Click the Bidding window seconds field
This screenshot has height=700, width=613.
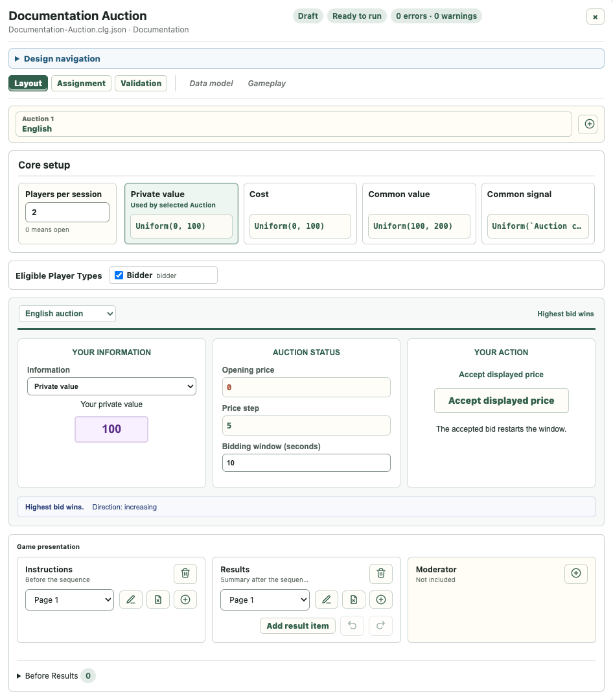(x=306, y=463)
